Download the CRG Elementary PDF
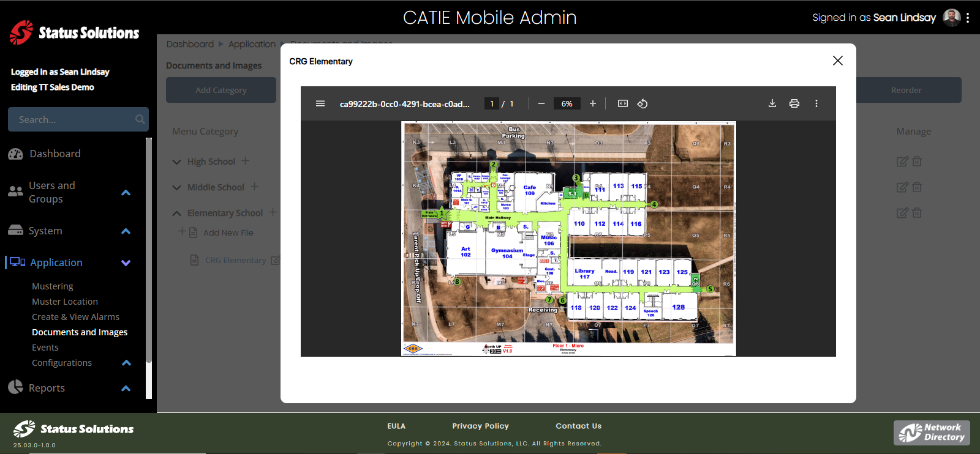Image resolution: width=980 pixels, height=454 pixels. point(772,103)
